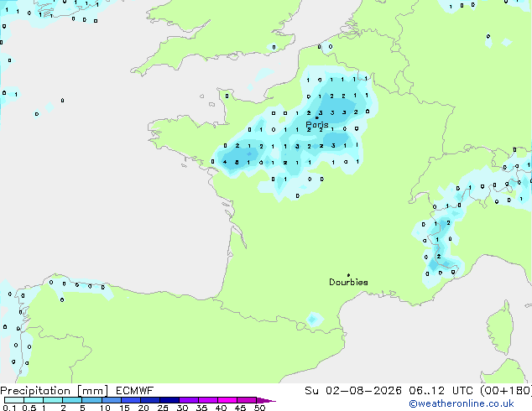The width and height of the screenshot is (532, 411).
Task: Click the '25' legend scale label
Action: pyautogui.click(x=163, y=408)
